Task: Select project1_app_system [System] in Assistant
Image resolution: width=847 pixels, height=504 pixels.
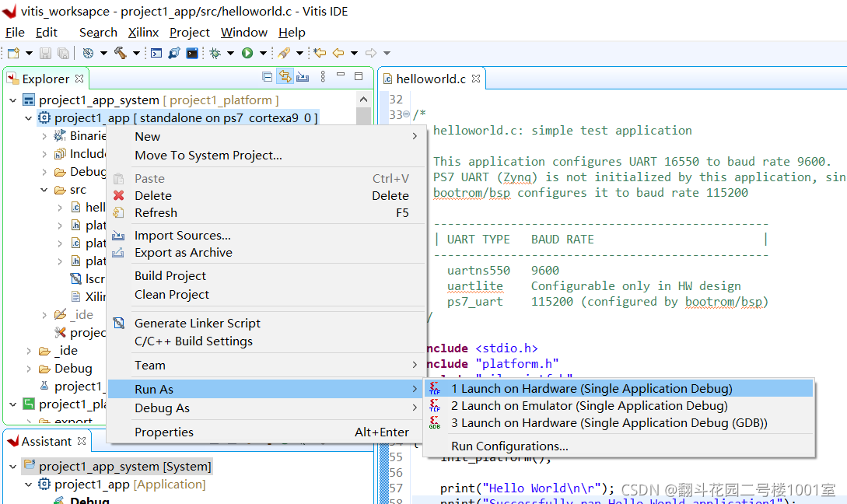Action: click(x=117, y=466)
